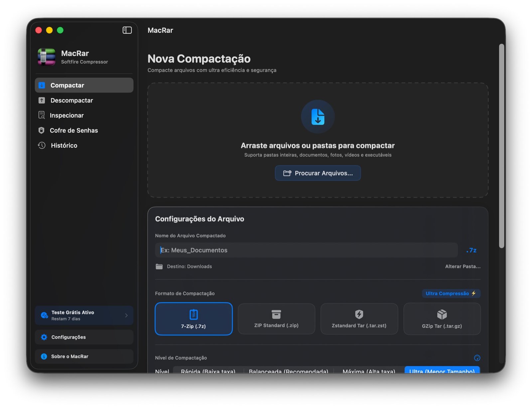532x408 pixels.
Task: Click the Histórico clock icon
Action: (42, 145)
